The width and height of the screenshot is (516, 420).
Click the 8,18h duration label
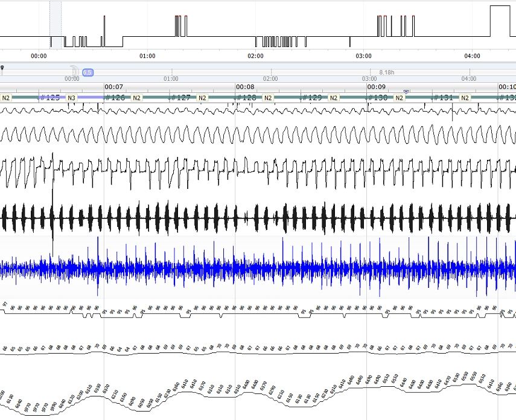tap(387, 72)
